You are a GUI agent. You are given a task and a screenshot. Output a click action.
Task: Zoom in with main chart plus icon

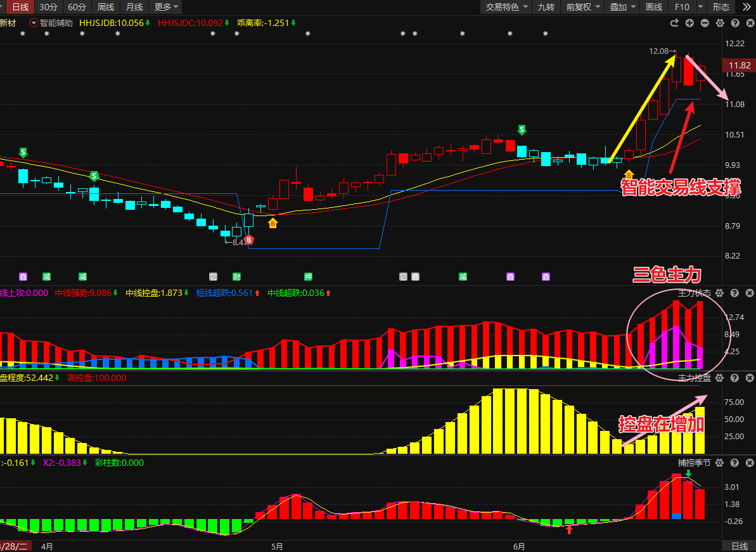[x=689, y=23]
